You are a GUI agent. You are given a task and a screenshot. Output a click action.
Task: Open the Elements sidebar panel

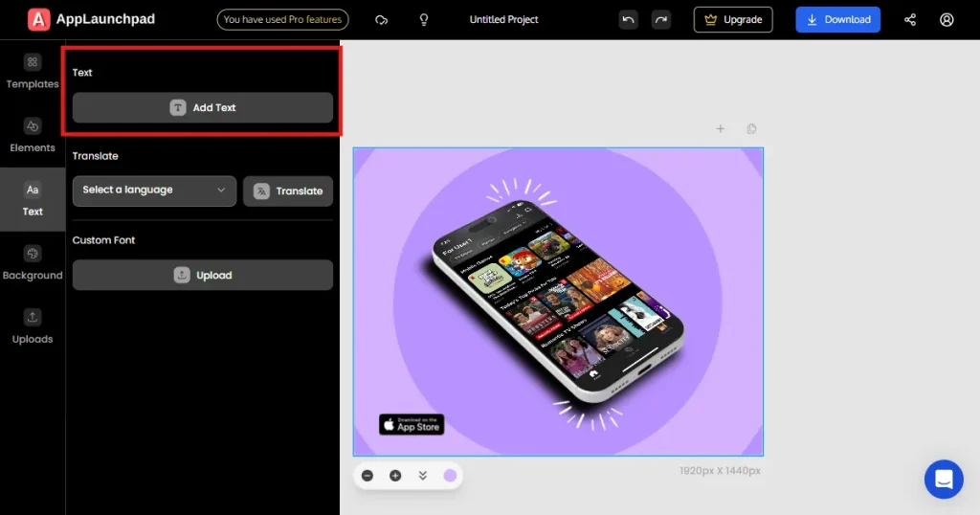(33, 136)
